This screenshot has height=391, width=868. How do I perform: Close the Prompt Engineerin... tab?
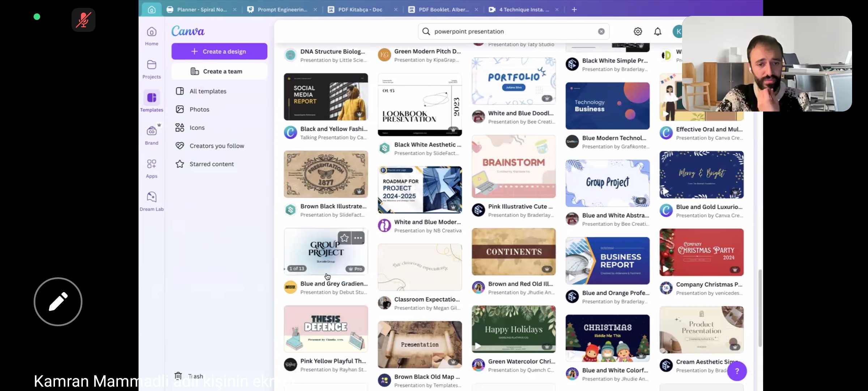click(315, 9)
